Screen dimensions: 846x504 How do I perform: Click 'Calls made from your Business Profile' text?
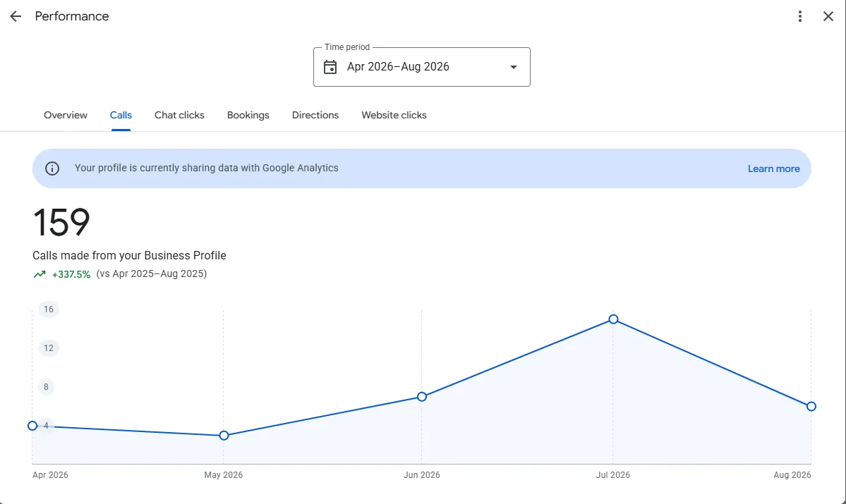click(x=130, y=255)
